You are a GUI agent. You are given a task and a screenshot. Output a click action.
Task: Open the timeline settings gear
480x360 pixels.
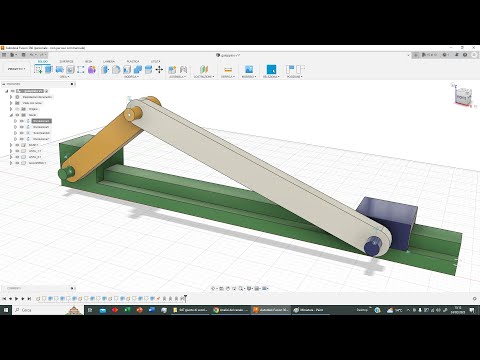pos(475,299)
